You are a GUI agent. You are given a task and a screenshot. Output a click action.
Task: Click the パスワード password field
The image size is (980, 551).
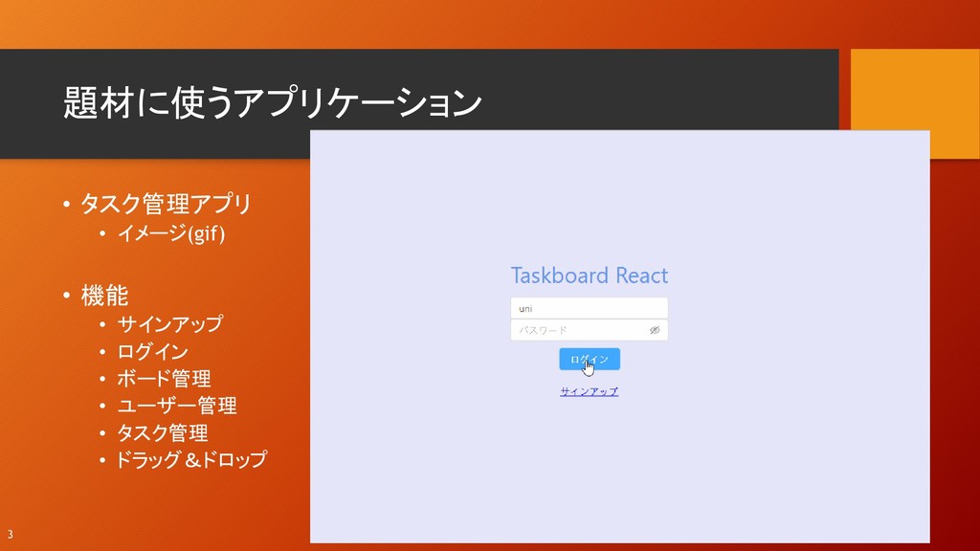pos(589,330)
